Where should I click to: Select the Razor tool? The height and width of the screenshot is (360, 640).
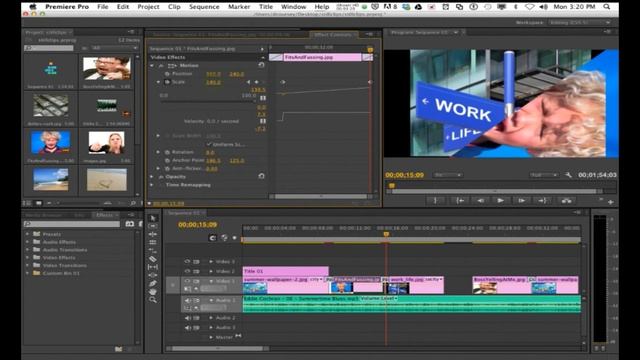pos(153,259)
